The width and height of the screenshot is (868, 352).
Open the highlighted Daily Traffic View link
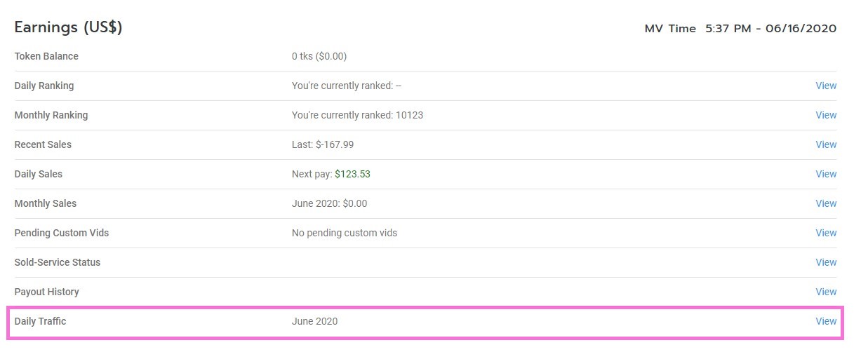point(826,321)
